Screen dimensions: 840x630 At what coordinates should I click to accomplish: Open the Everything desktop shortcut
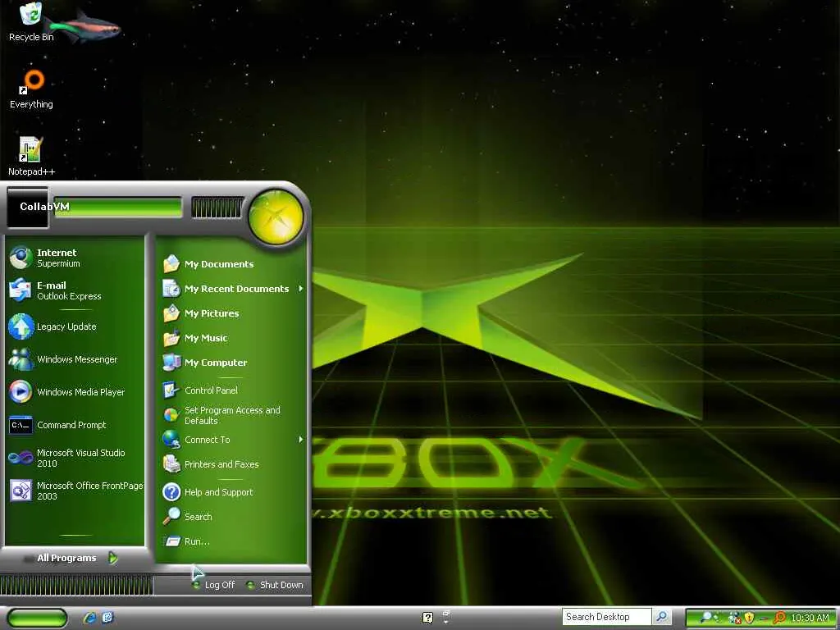point(31,89)
